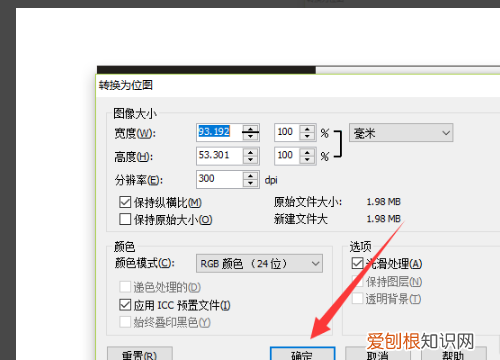The height and width of the screenshot is (360, 500).
Task: Toggle 保持图层 checkbox
Action: (357, 281)
